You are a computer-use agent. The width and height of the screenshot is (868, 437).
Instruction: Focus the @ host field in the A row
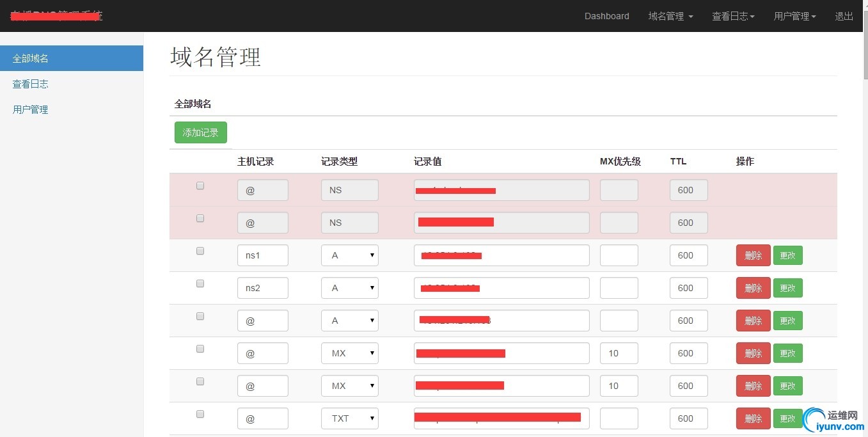(x=263, y=321)
